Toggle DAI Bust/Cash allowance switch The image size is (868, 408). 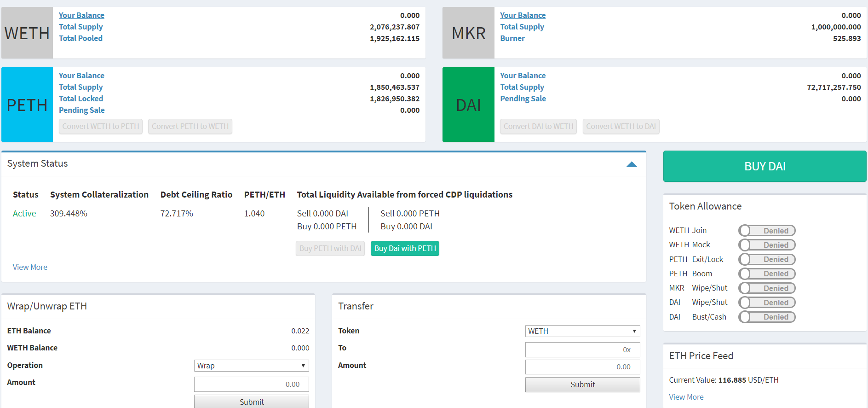pos(767,317)
